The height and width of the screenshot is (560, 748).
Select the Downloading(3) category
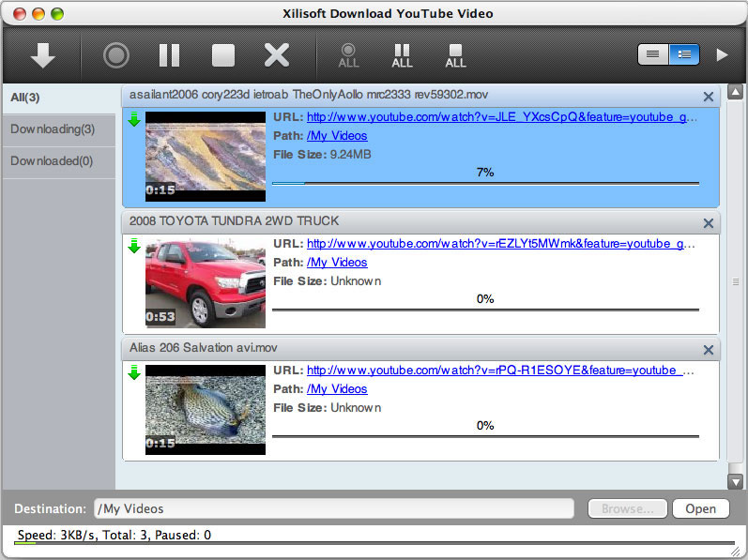(x=59, y=129)
